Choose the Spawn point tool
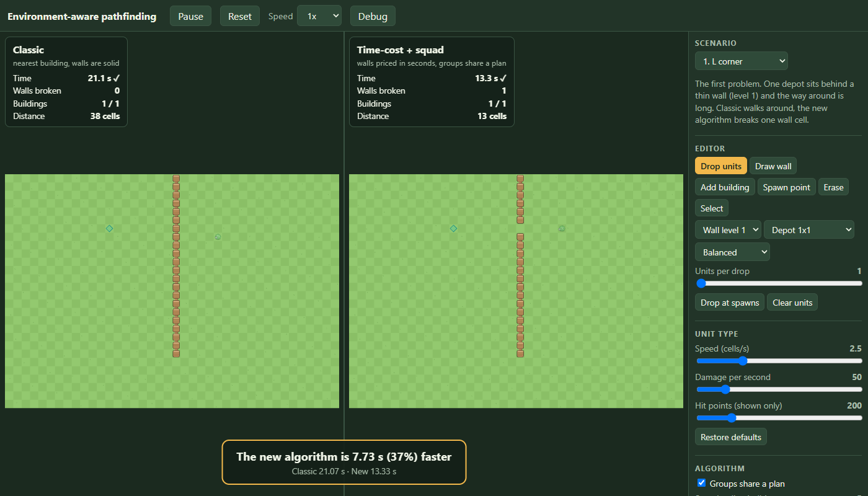The height and width of the screenshot is (496, 868). click(786, 187)
